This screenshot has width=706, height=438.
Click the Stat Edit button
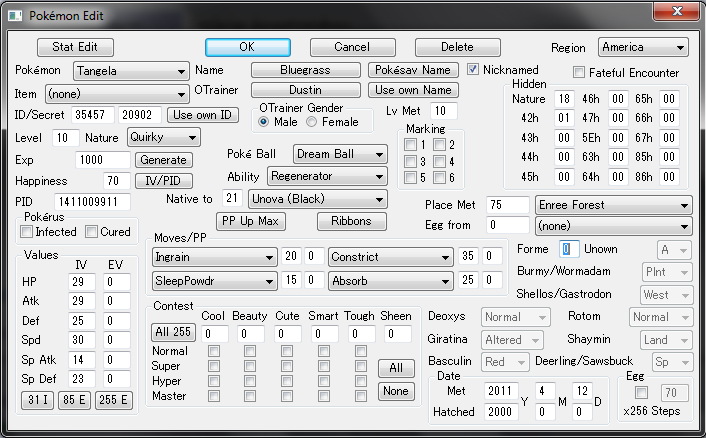point(75,47)
